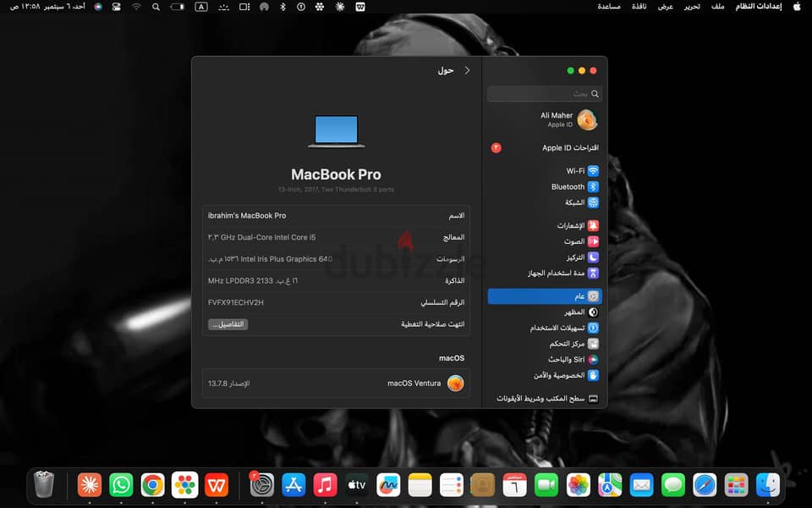Open Apple TV from the Dock

click(357, 486)
